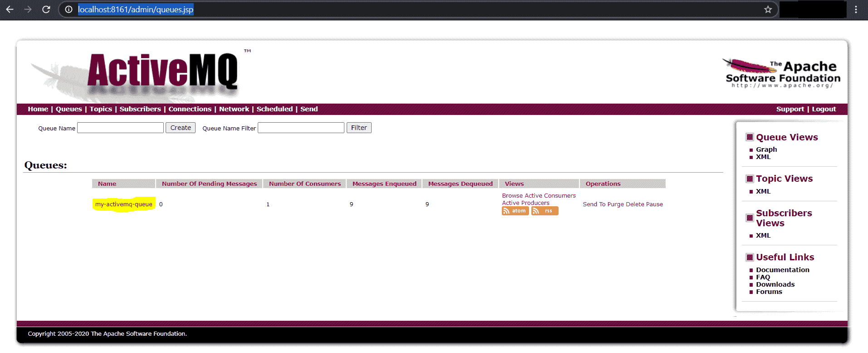Image resolution: width=868 pixels, height=353 pixels.
Task: View site information icon in address bar
Action: (x=69, y=9)
